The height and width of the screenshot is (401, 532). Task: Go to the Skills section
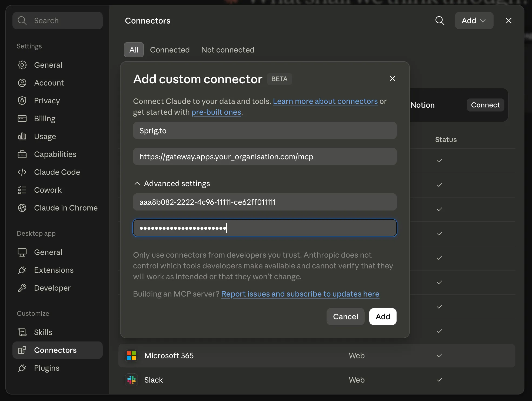point(58,332)
